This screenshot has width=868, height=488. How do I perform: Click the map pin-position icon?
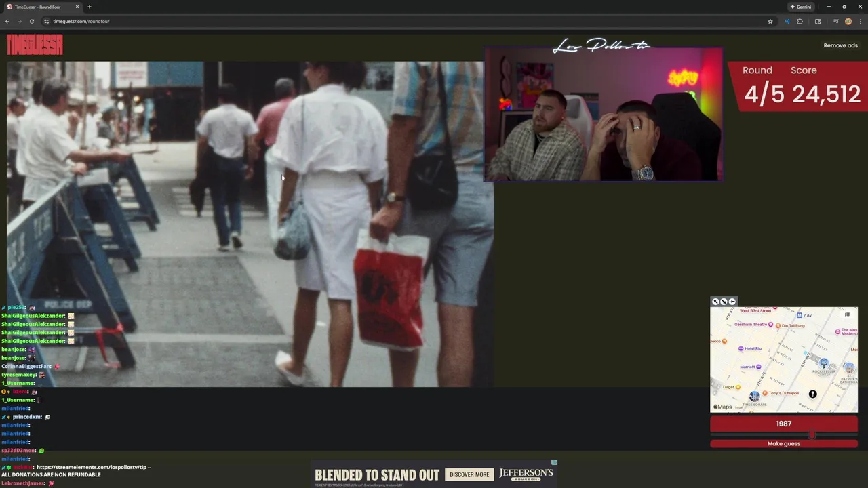732,302
